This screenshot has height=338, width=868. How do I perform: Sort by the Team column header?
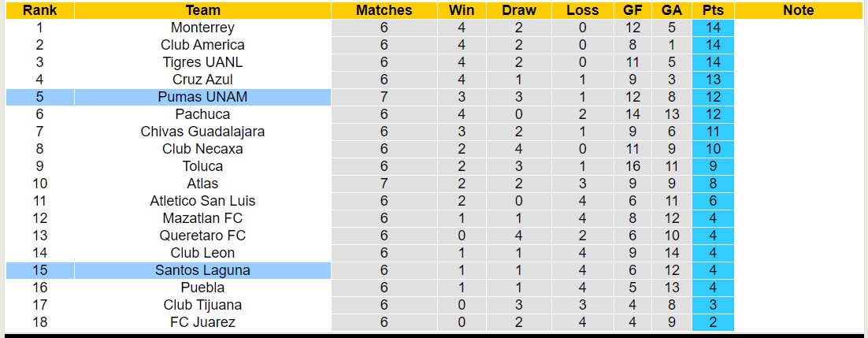pyautogui.click(x=202, y=10)
